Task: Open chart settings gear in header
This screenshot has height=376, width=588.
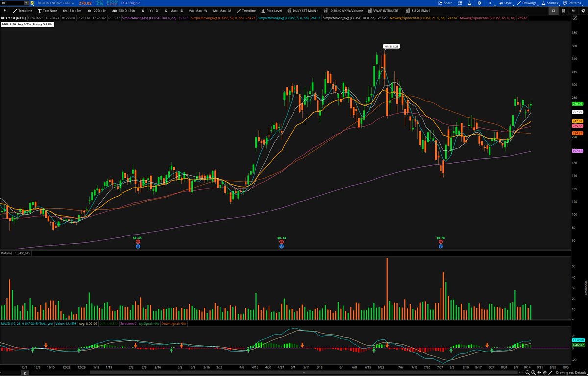Action: pyautogui.click(x=480, y=3)
